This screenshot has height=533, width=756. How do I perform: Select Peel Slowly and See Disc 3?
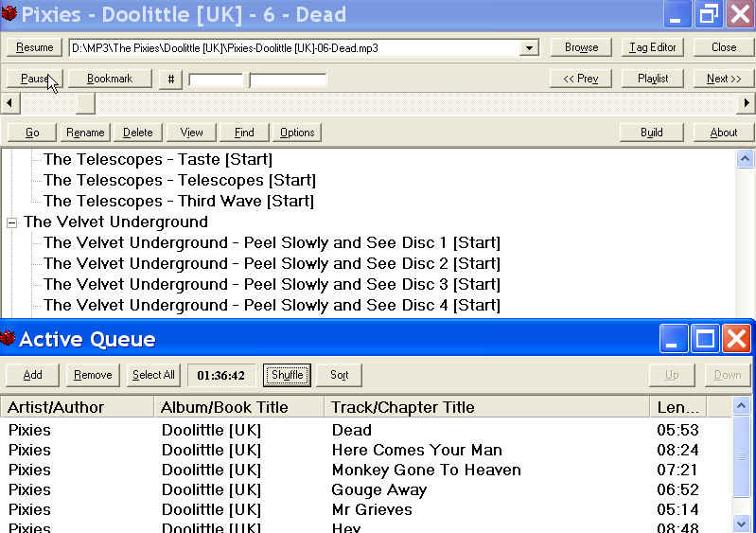(272, 284)
